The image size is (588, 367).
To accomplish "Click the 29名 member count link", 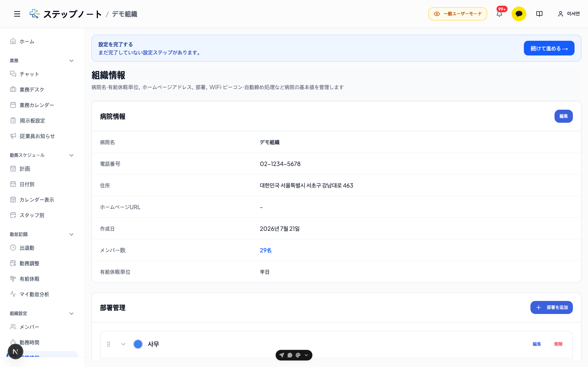I will [x=266, y=250].
